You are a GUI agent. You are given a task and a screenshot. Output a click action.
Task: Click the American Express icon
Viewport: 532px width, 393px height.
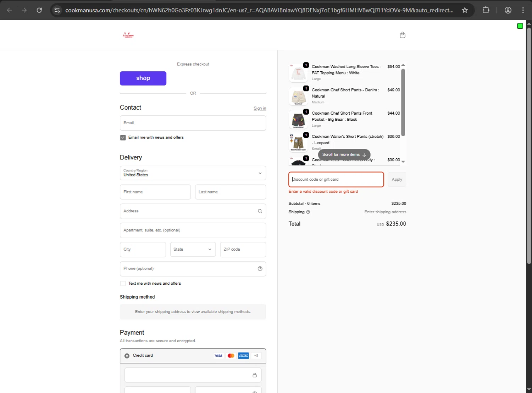point(243,355)
